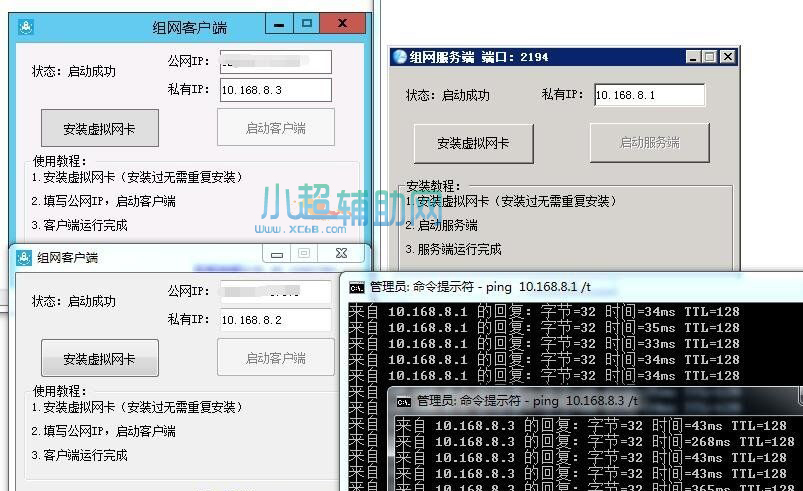Image resolution: width=803 pixels, height=491 pixels.
Task: Click 状态: 启动成功 in top client window
Action: (74, 71)
